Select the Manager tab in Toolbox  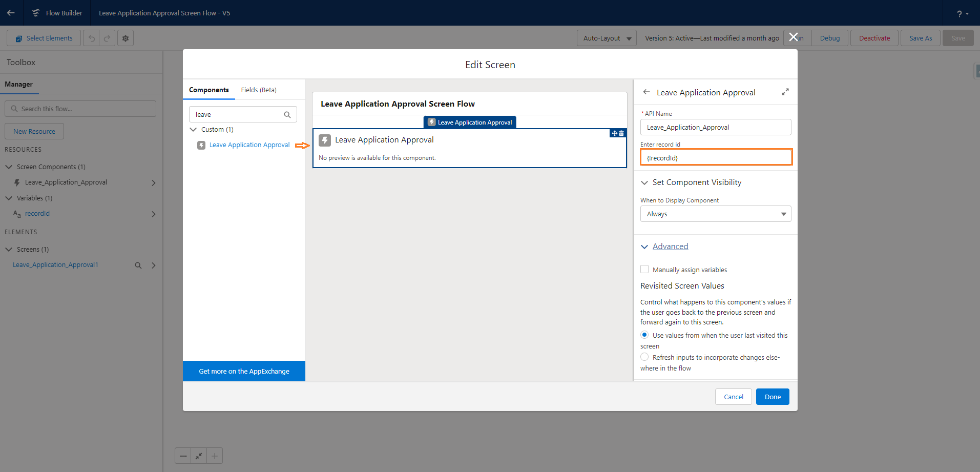19,84
